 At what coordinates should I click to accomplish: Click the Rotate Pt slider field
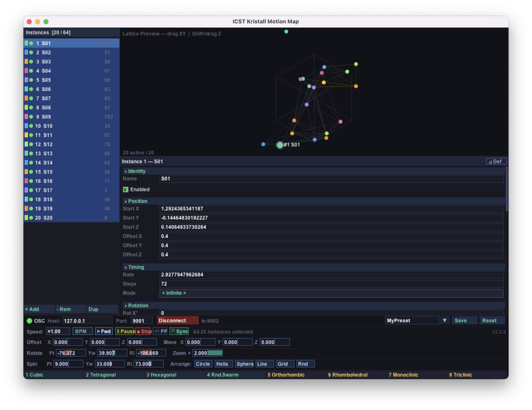click(71, 353)
